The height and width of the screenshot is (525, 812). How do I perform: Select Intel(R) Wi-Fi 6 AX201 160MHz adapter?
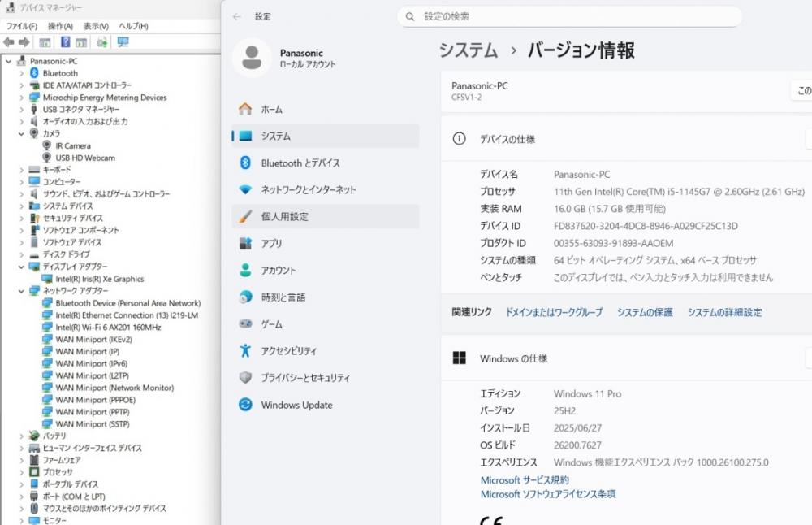(108, 327)
